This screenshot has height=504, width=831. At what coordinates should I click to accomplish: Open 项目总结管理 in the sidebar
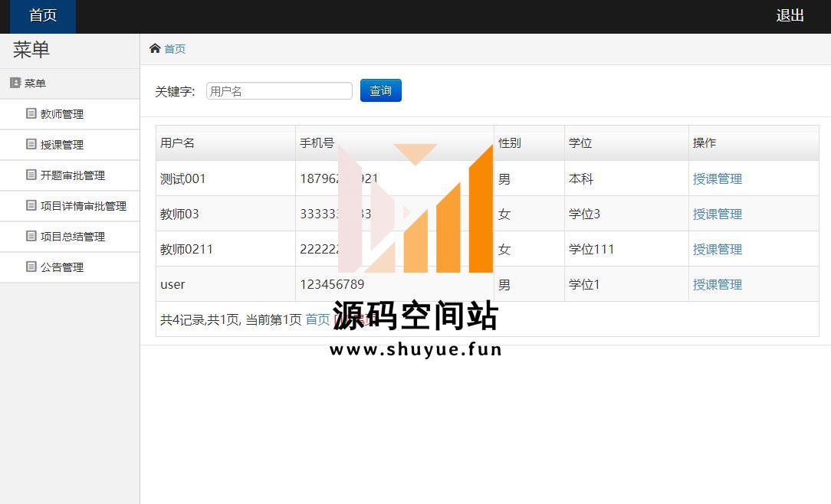70,237
